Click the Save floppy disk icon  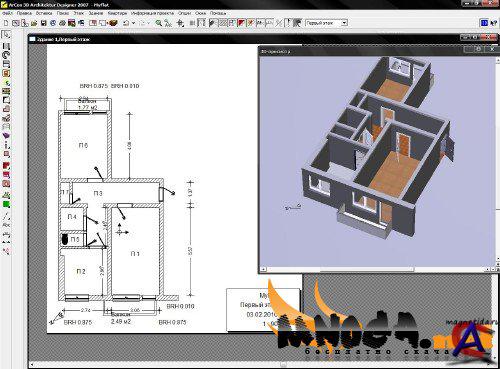[43, 23]
